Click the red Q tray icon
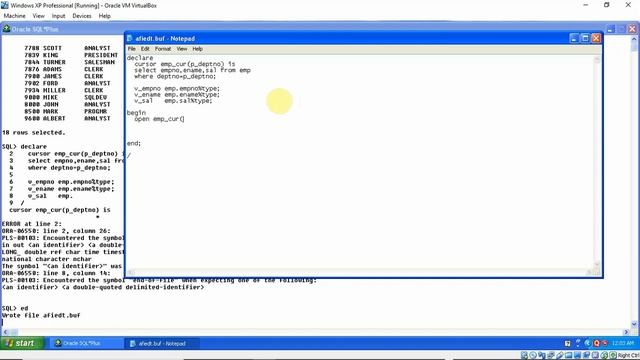This screenshot has height=360, width=640. tap(596, 343)
